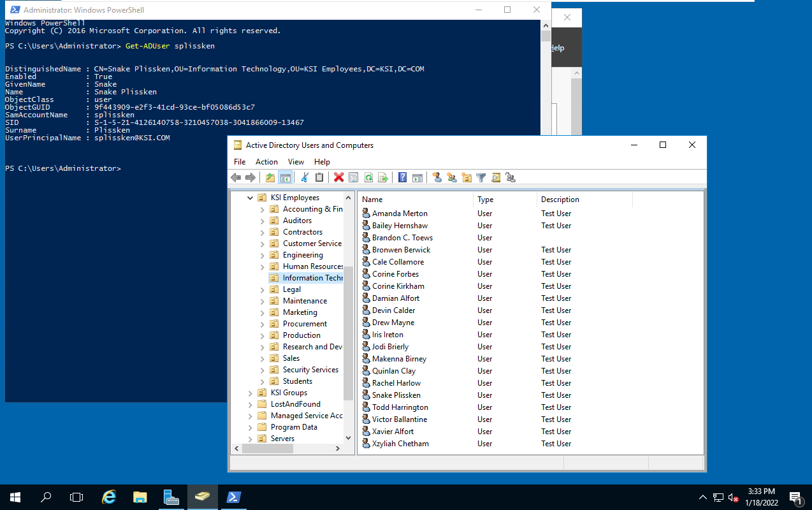Expand the Auditors OU arrow

263,221
